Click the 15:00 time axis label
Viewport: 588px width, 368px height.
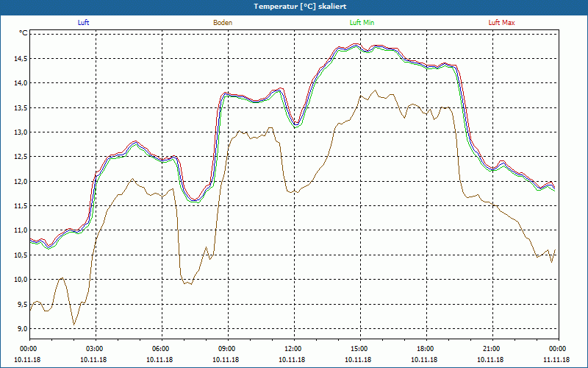360,349
